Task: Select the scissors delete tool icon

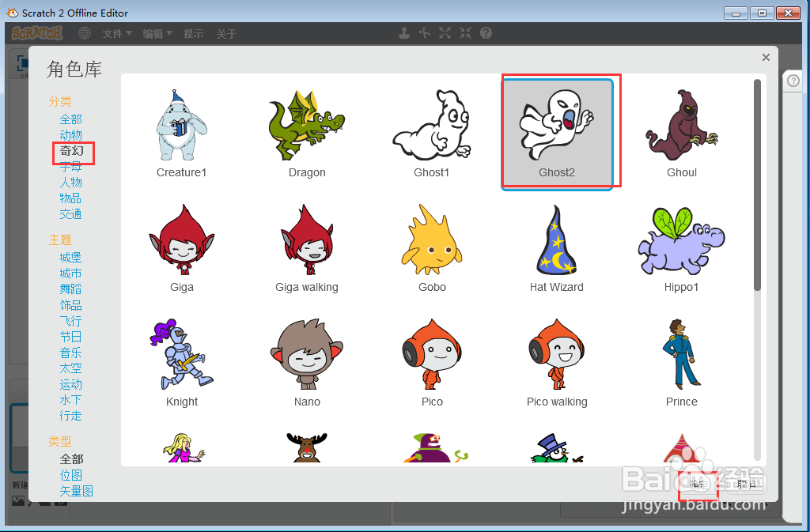Action: pyautogui.click(x=424, y=33)
